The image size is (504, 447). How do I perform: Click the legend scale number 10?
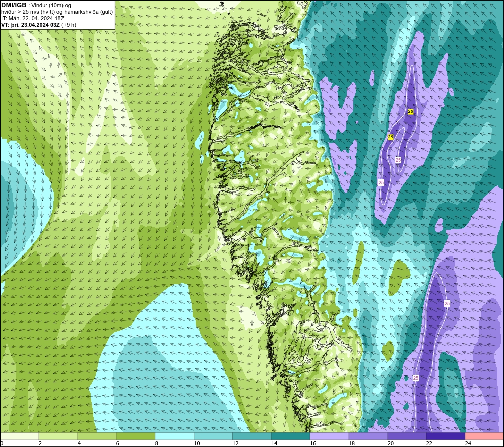click(197, 443)
